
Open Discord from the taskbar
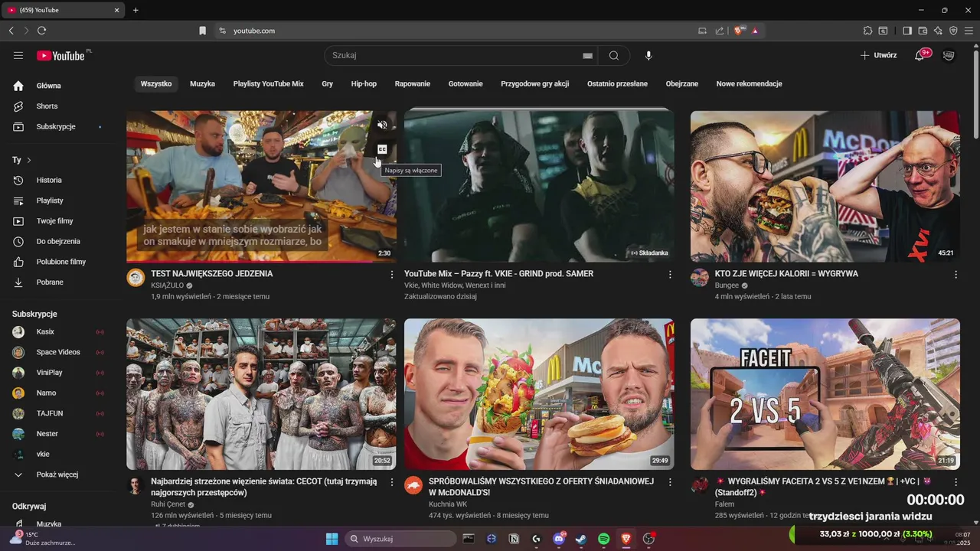[x=559, y=539]
